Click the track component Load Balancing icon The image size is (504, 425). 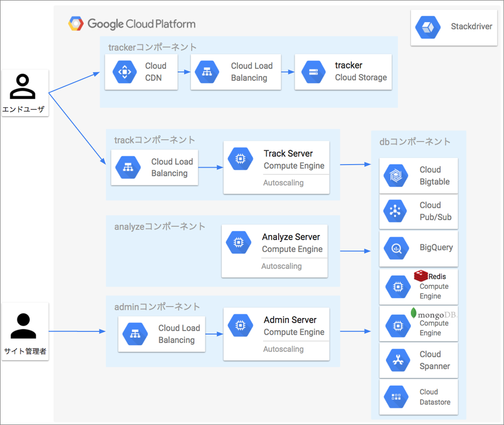pos(128,167)
